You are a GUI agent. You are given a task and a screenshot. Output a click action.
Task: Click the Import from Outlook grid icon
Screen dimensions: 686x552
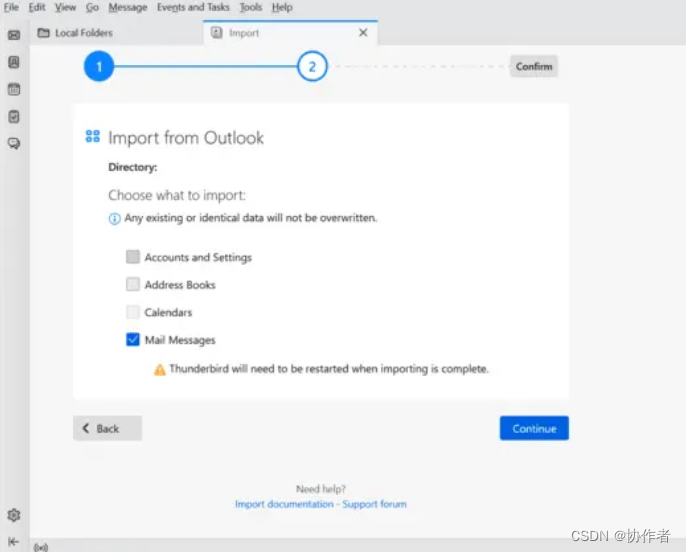pos(92,136)
